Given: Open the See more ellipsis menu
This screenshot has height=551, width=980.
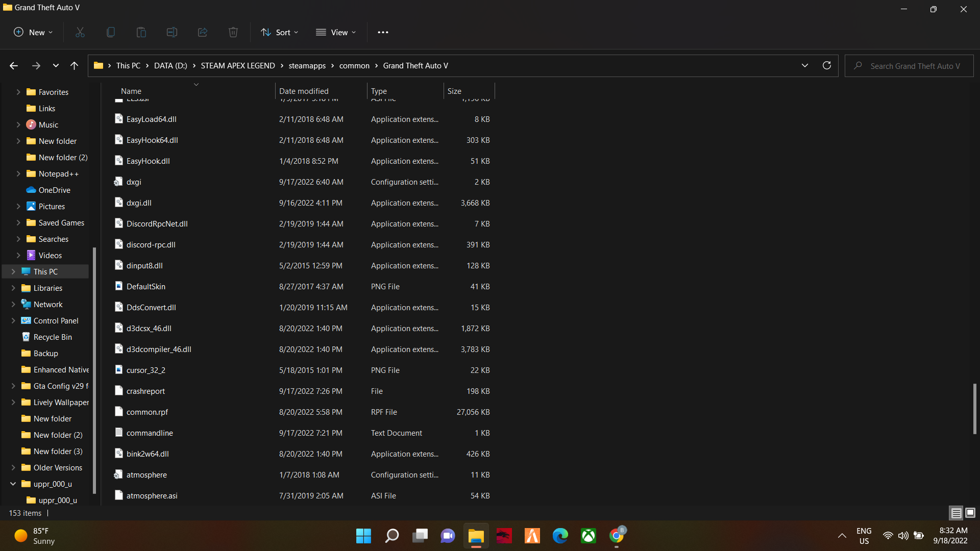Looking at the screenshot, I should click(383, 32).
